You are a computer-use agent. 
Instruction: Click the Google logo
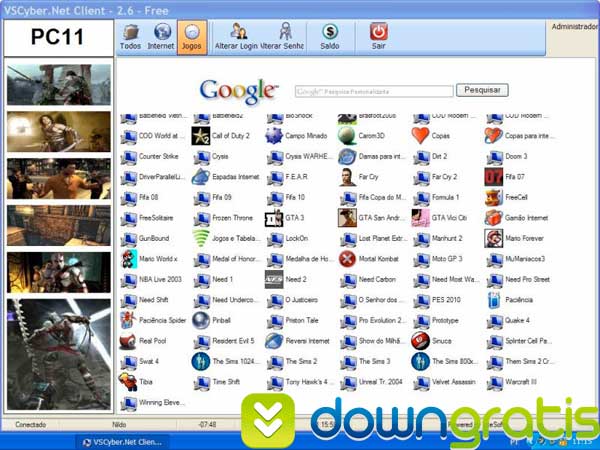coord(239,92)
